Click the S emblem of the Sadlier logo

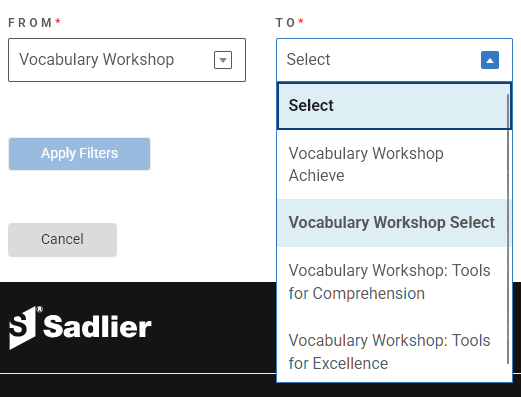(x=23, y=328)
